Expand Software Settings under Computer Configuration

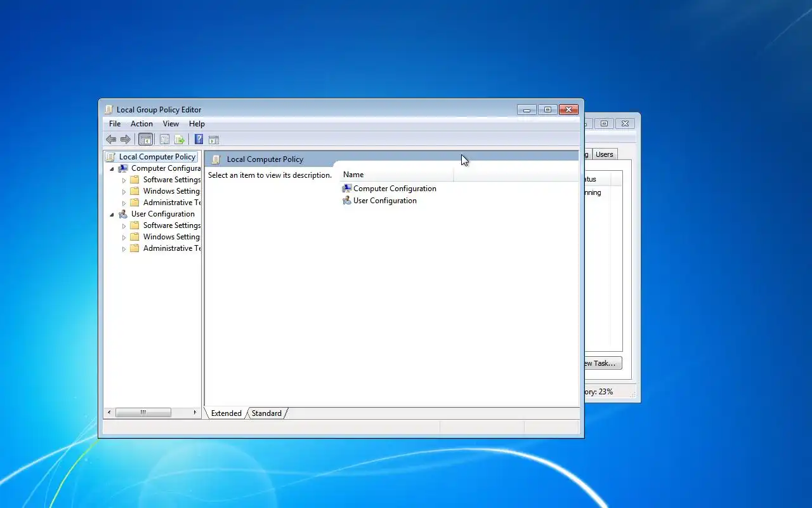click(x=124, y=180)
